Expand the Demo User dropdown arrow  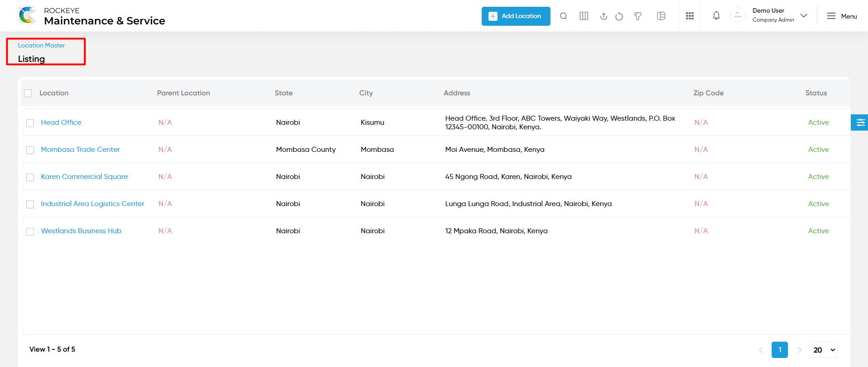click(x=804, y=15)
